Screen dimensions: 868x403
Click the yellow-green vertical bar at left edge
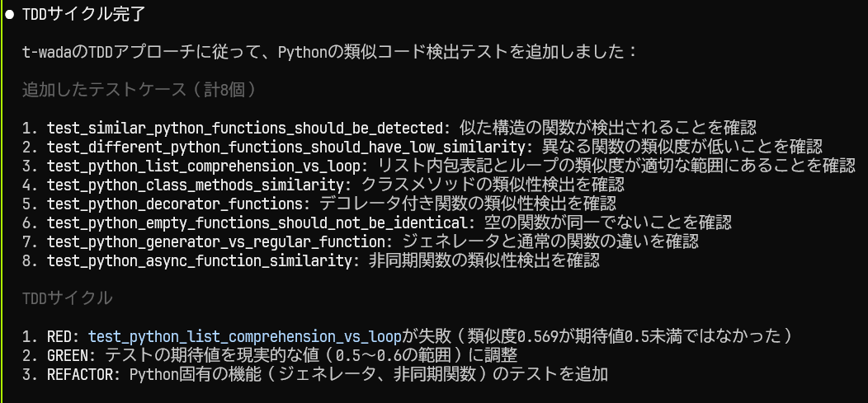point(2,201)
